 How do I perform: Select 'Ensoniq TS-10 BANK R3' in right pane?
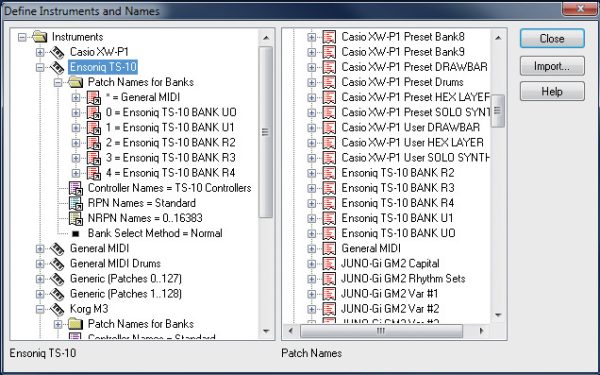tap(398, 188)
